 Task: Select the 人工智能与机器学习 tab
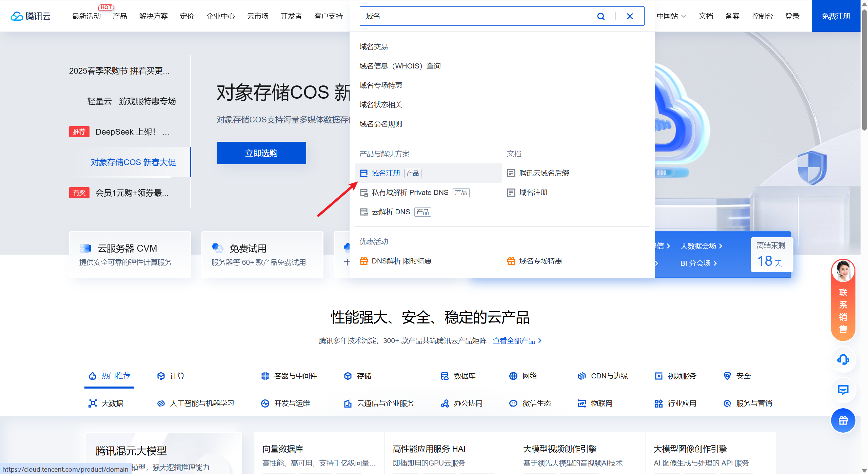[196, 403]
